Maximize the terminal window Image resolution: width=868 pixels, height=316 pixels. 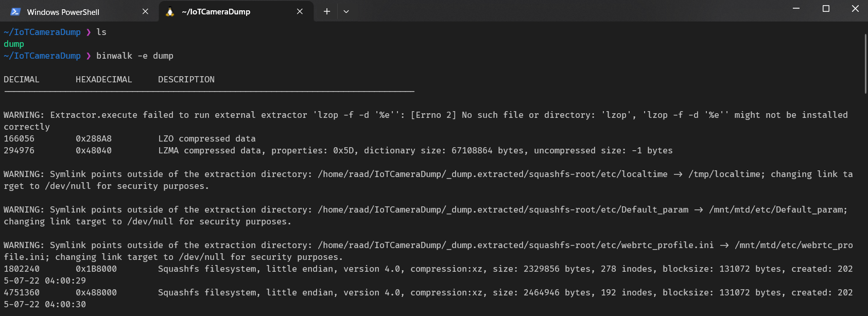826,9
